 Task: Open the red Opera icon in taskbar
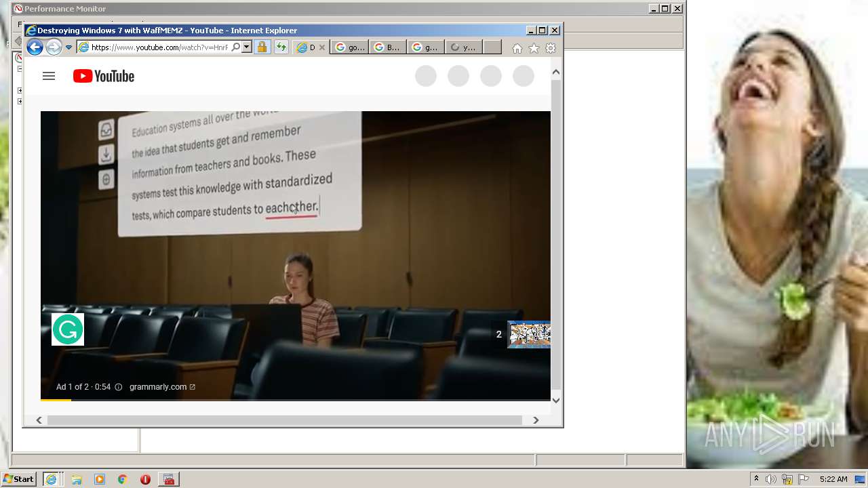(145, 479)
